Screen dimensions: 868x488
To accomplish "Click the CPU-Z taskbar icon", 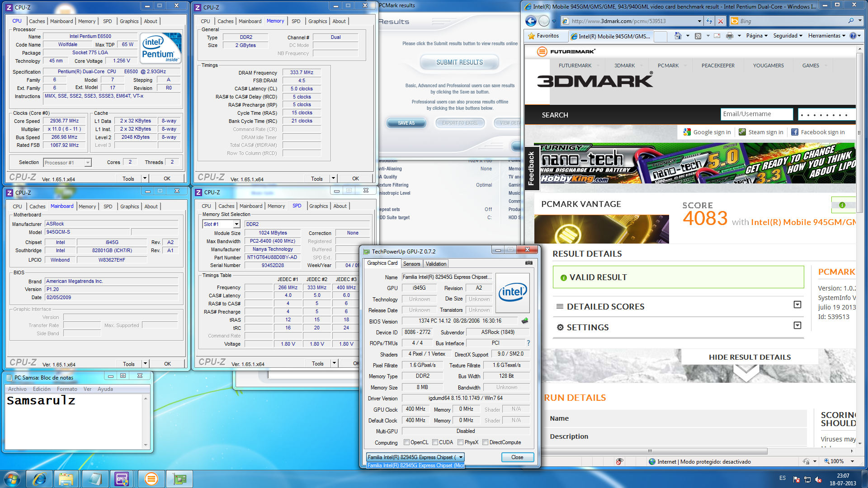I will click(x=122, y=479).
